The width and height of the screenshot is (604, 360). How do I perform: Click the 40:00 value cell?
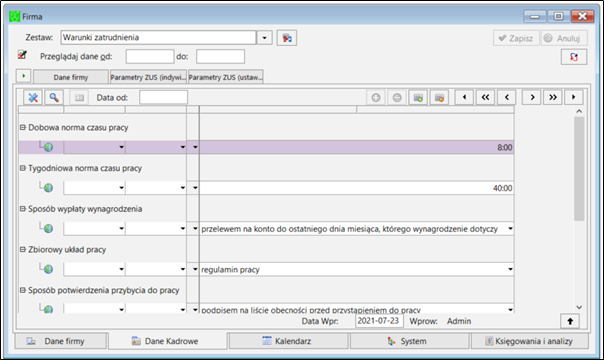pyautogui.click(x=357, y=188)
